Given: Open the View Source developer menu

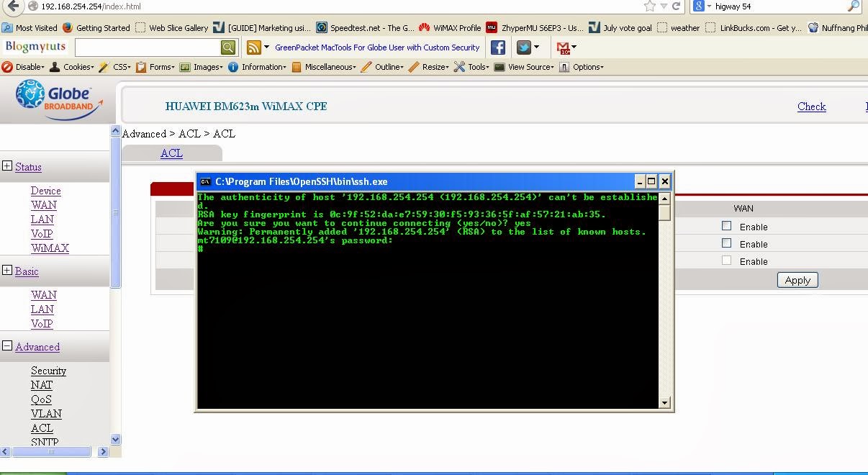Looking at the screenshot, I should 525,67.
